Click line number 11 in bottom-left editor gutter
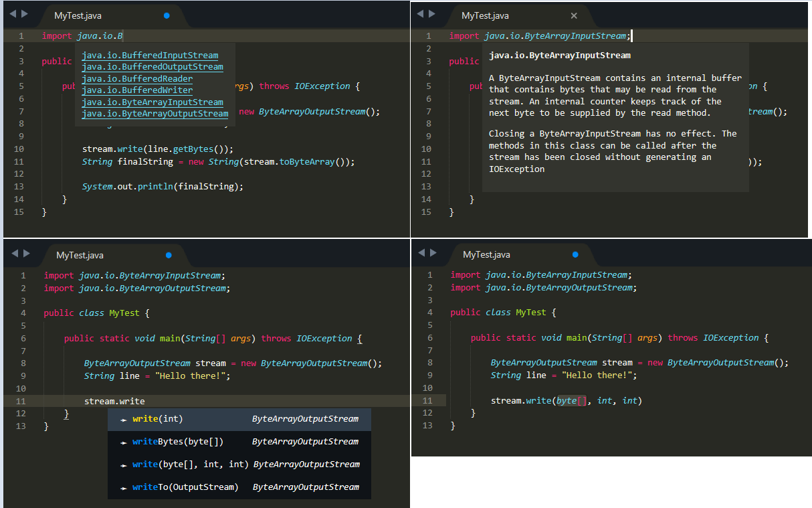 coord(22,402)
